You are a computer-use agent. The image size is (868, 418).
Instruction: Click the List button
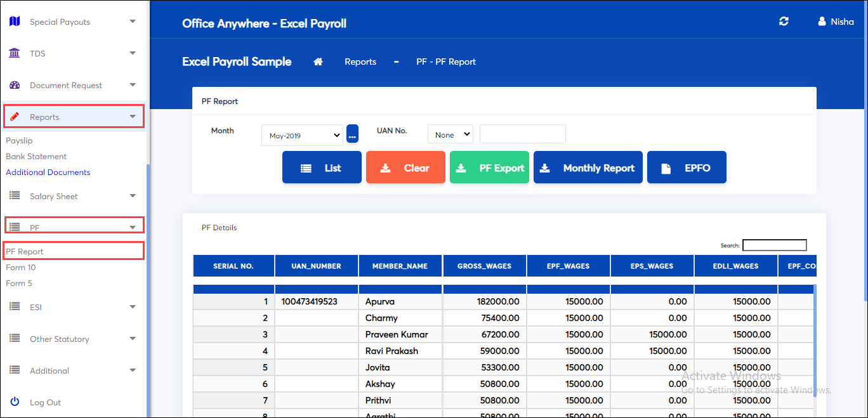tap(322, 167)
